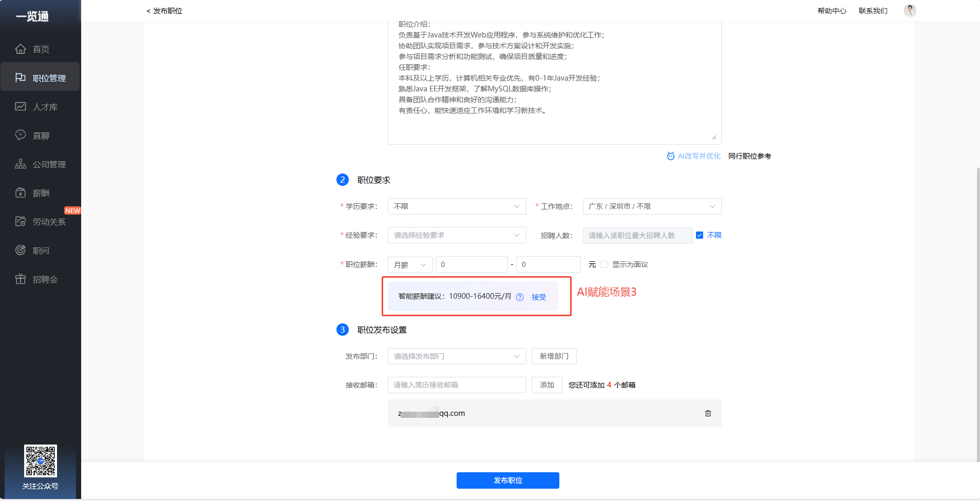Image resolution: width=980 pixels, height=501 pixels.
Task: Click the 接收邮箱 input field
Action: tap(457, 385)
